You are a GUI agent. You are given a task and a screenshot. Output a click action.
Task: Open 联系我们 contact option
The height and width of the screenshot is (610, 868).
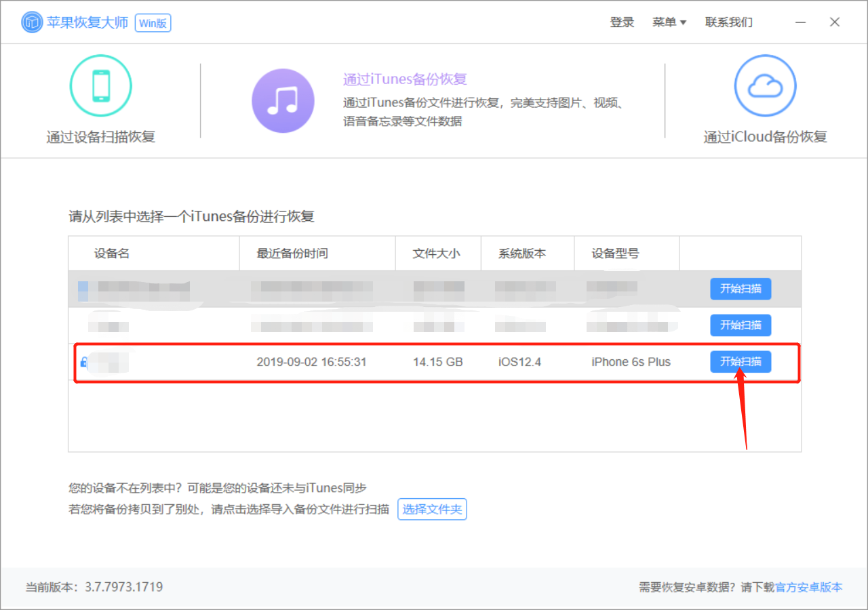[x=729, y=22]
